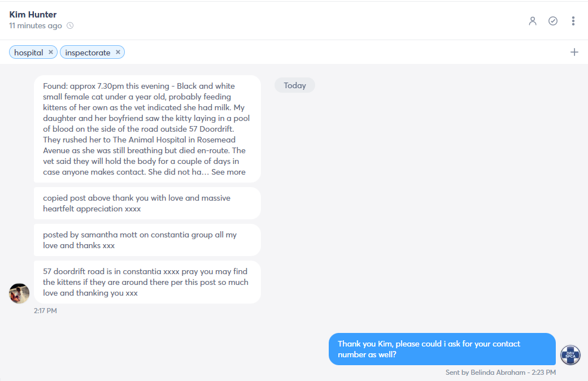Click the 11 minutes ago timestamp
Viewport: 588px width, 381px height.
coord(36,25)
